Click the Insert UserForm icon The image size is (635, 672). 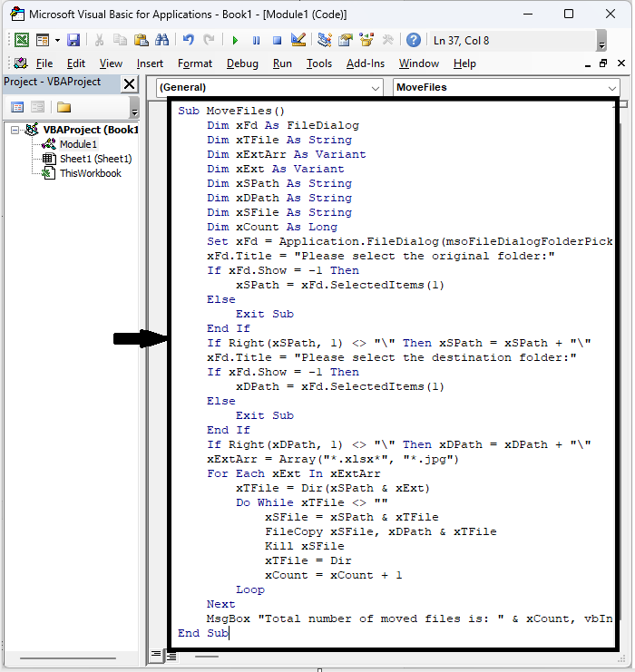point(43,40)
